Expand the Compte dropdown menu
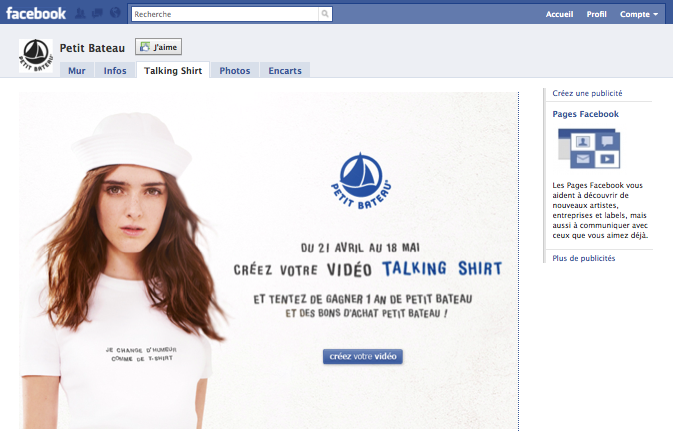The image size is (673, 440). [x=639, y=14]
